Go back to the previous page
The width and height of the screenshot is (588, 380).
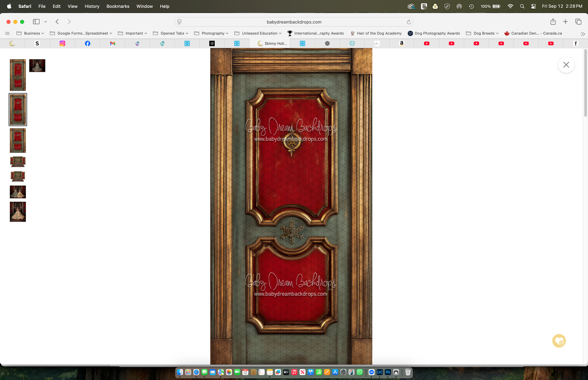pos(57,22)
